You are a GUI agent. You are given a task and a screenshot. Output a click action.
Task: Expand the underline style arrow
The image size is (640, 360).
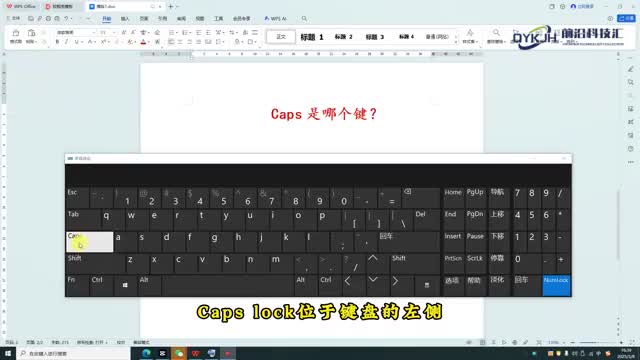pos(81,42)
